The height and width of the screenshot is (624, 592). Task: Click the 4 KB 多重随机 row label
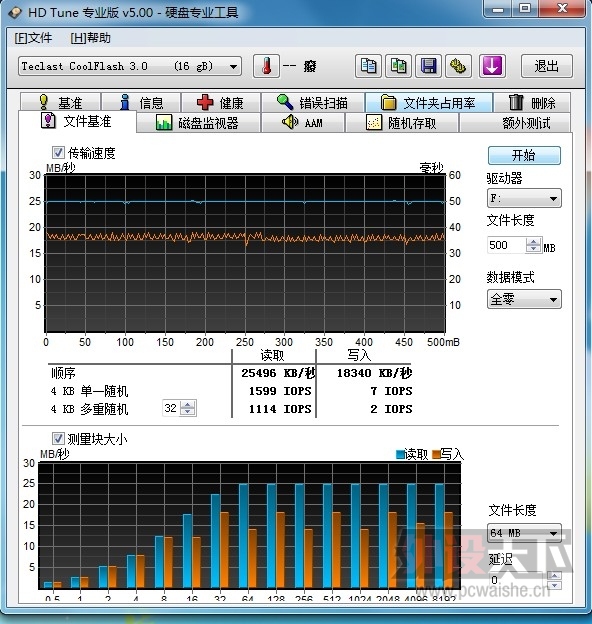click(90, 409)
